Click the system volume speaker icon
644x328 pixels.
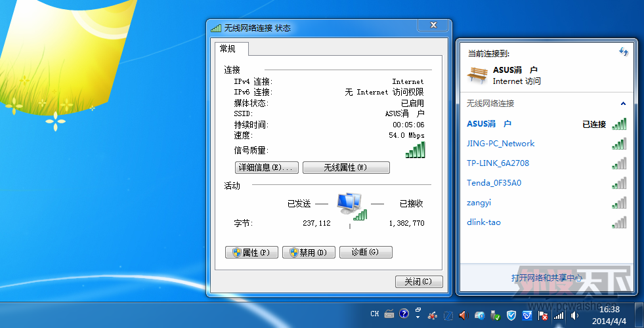(x=574, y=316)
